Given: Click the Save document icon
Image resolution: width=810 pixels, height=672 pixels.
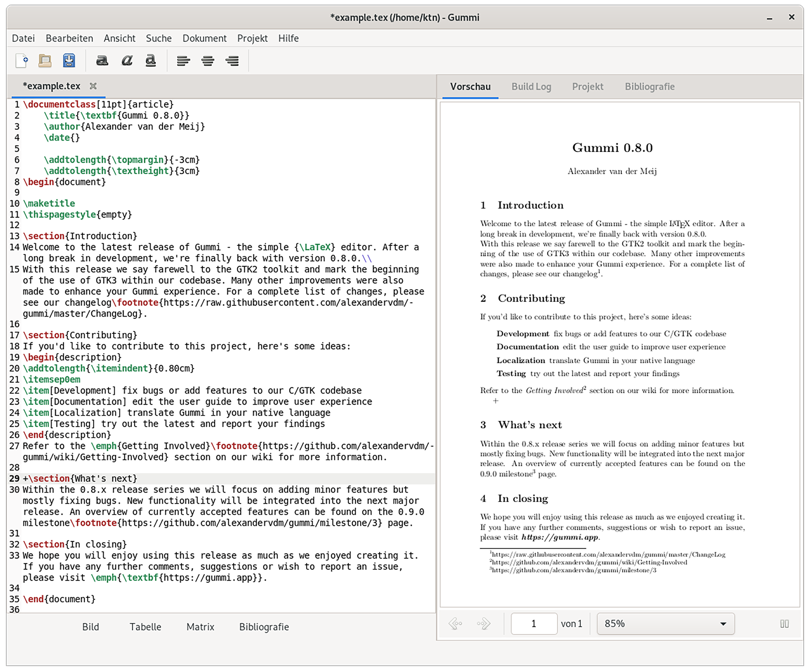Looking at the screenshot, I should (x=69, y=61).
